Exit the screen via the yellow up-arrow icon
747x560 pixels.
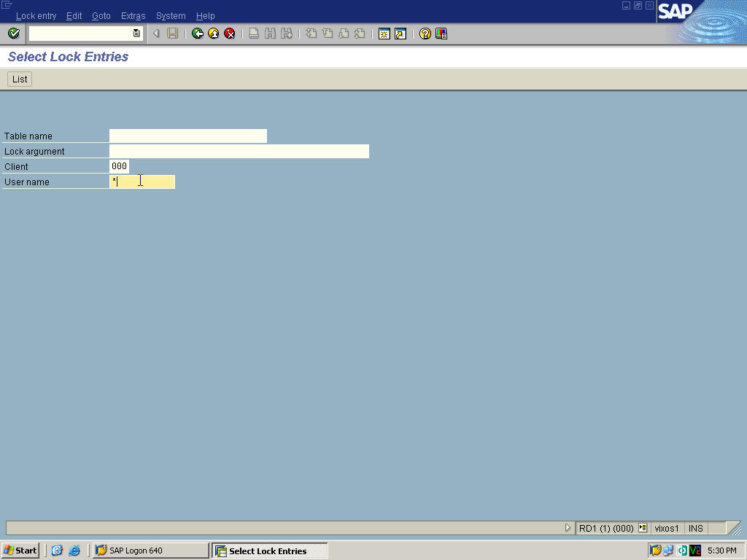click(212, 33)
